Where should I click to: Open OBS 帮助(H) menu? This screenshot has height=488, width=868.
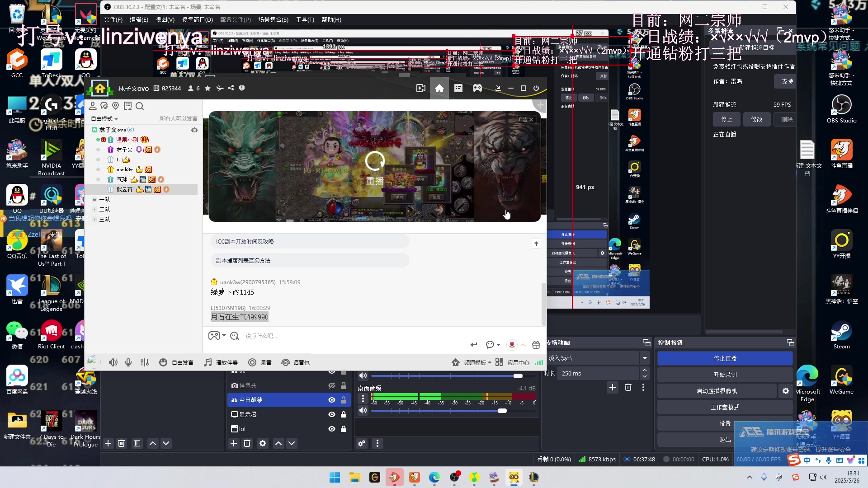tap(331, 19)
